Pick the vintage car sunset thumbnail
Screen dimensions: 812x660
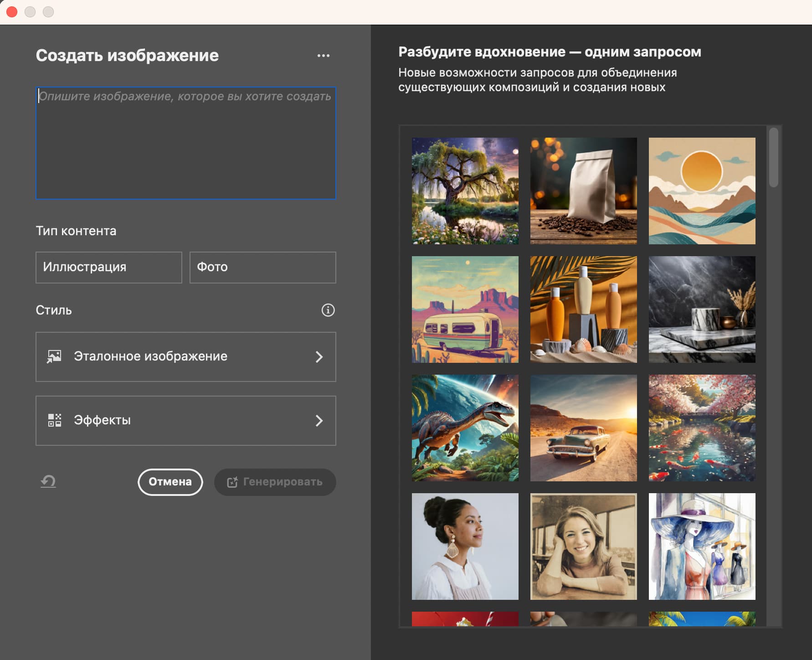[x=583, y=428]
